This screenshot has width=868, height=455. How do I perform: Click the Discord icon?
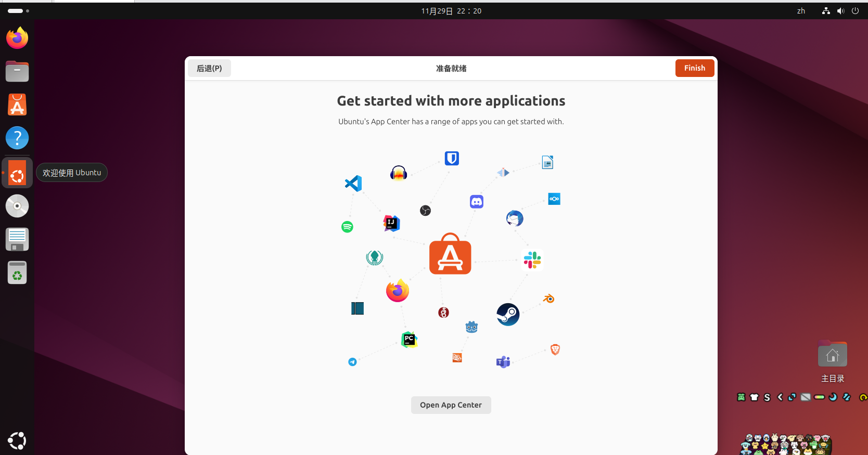pos(477,201)
